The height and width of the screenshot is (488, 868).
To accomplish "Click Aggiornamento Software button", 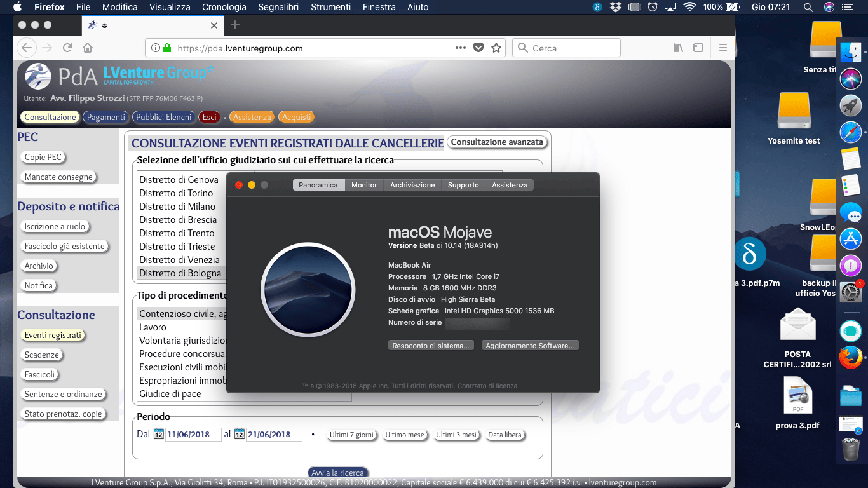I will coord(530,346).
